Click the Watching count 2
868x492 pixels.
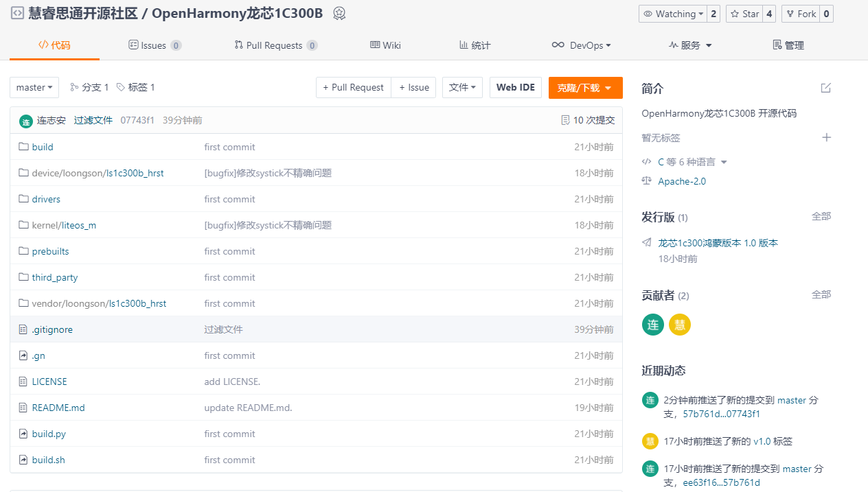point(713,14)
